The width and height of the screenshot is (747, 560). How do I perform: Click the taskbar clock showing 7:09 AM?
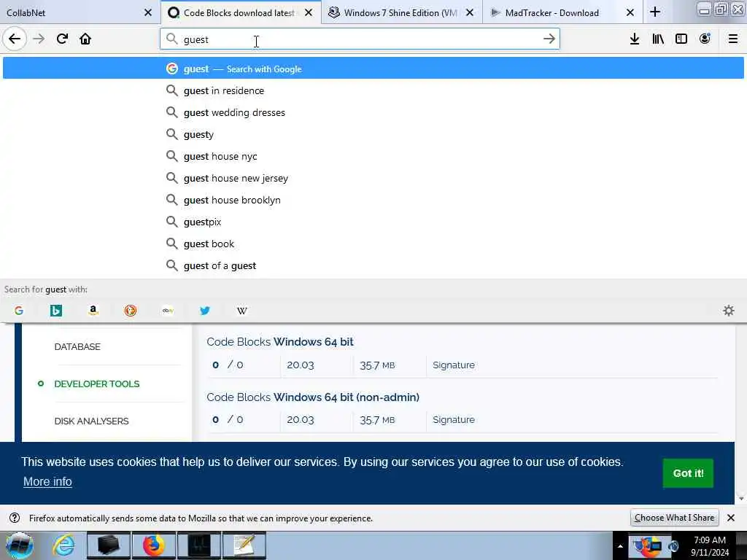pyautogui.click(x=709, y=546)
